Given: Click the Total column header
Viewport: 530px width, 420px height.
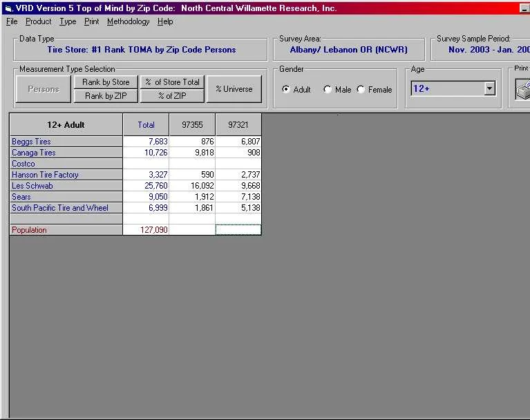Looking at the screenshot, I should pyautogui.click(x=146, y=124).
